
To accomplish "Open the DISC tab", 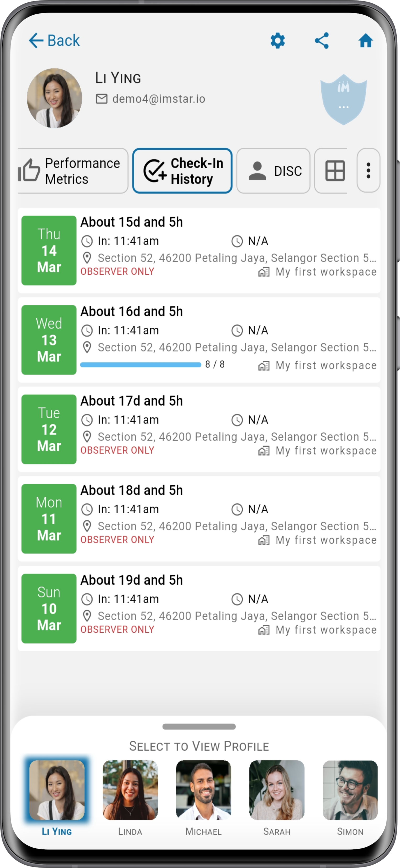I will pyautogui.click(x=273, y=171).
